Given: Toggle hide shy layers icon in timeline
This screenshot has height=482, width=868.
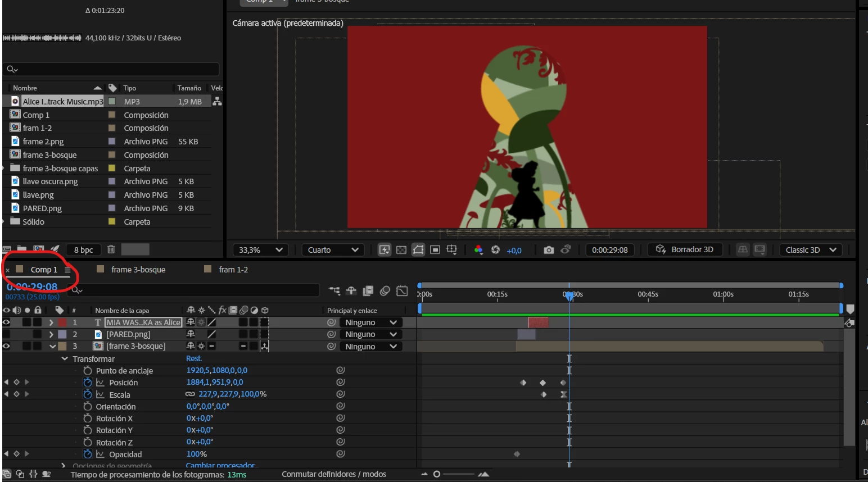Looking at the screenshot, I should (x=351, y=290).
